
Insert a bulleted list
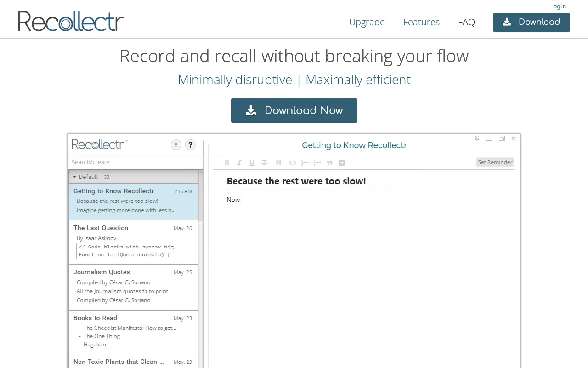click(x=317, y=162)
